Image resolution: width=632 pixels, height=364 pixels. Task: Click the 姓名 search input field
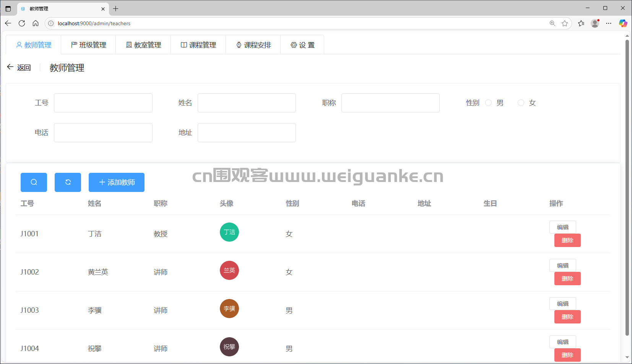(x=247, y=102)
